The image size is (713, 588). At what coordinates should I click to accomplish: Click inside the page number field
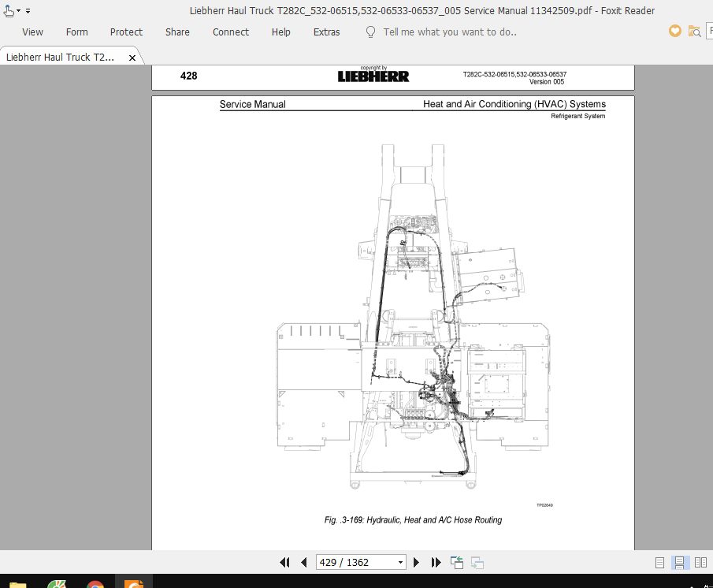[x=355, y=562]
